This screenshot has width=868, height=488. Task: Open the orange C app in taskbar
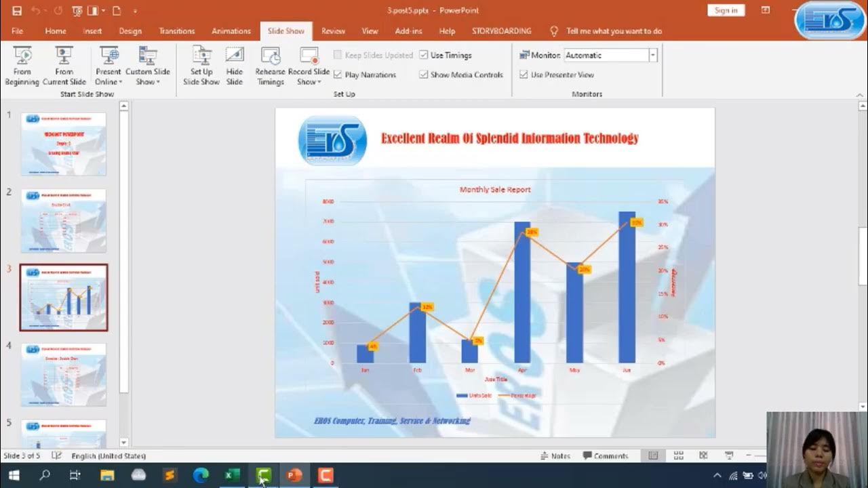tap(325, 475)
